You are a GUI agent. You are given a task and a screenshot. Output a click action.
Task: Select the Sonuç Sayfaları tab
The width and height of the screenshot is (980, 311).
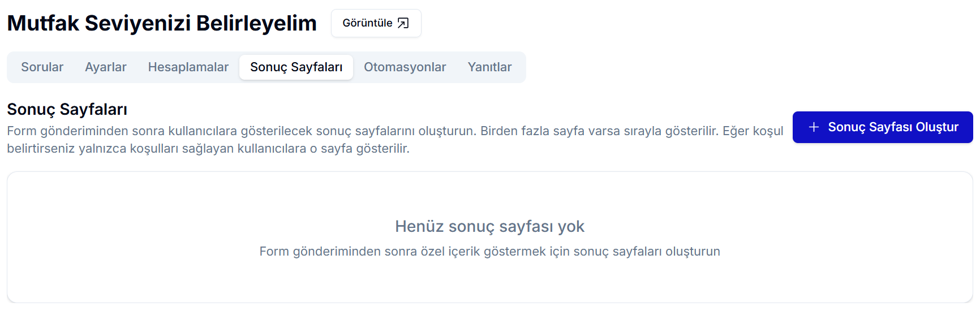(x=296, y=67)
